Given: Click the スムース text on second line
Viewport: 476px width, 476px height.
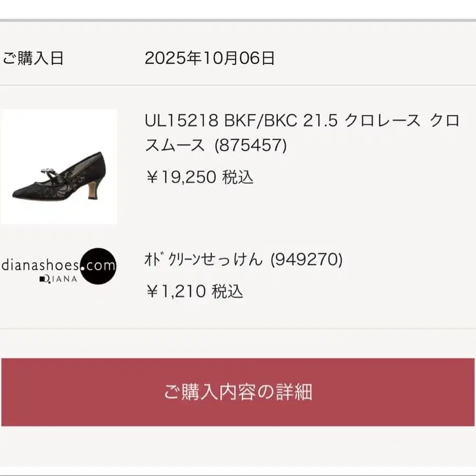Looking at the screenshot, I should 175,145.
